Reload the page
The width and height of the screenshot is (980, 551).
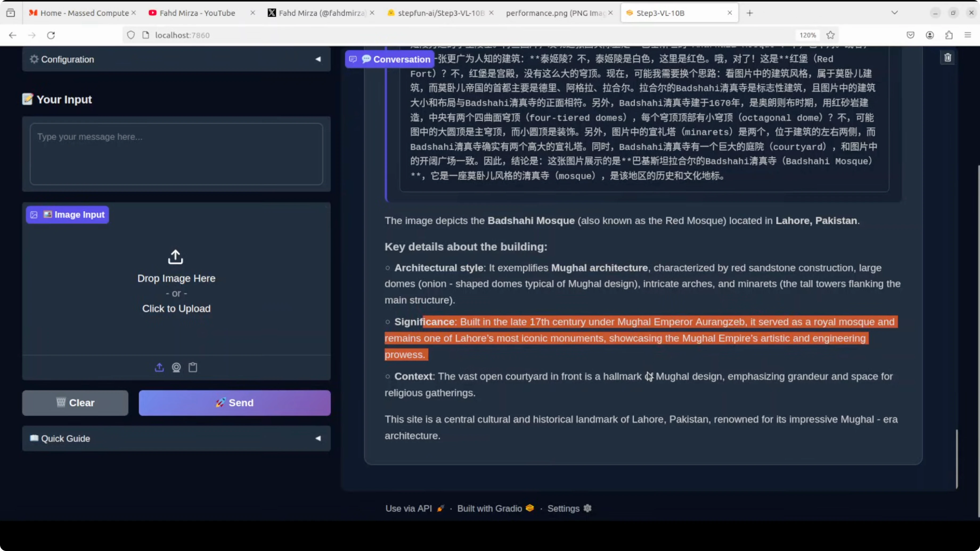click(x=51, y=35)
